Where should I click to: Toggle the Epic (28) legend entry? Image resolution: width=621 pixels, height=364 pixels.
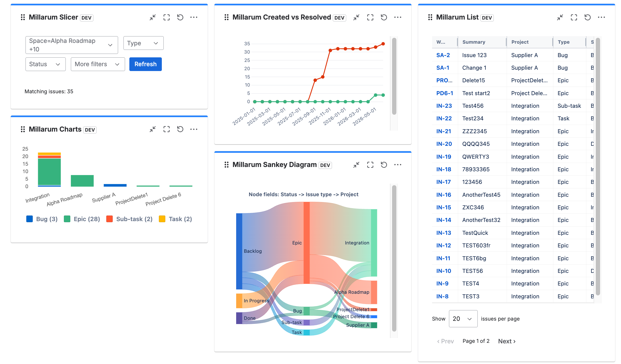click(x=82, y=219)
